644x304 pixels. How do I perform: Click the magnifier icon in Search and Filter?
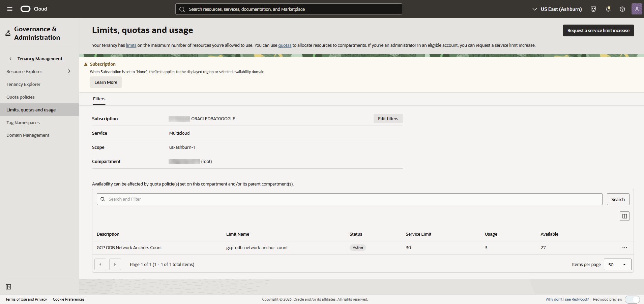[x=103, y=199]
